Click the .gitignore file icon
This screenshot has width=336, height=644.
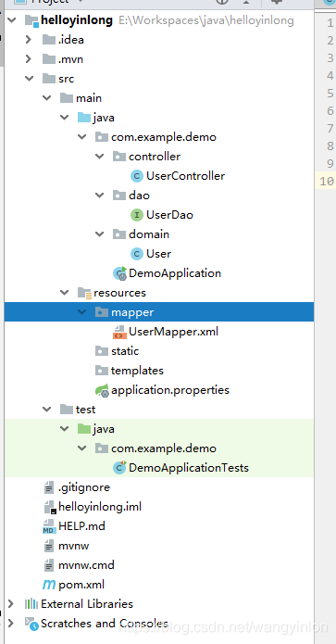49,487
